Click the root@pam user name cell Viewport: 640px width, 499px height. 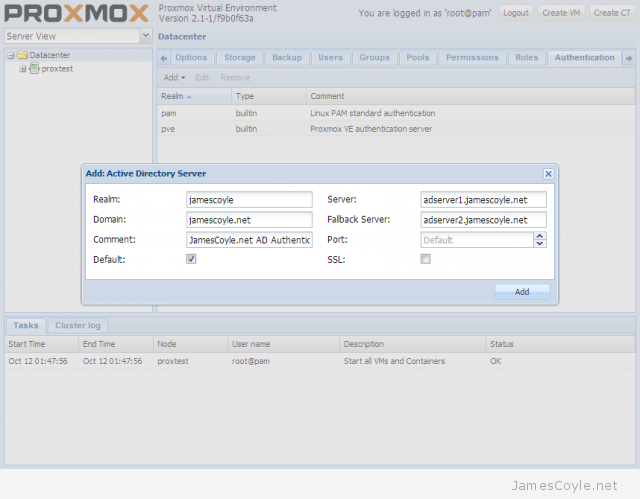[x=251, y=361]
